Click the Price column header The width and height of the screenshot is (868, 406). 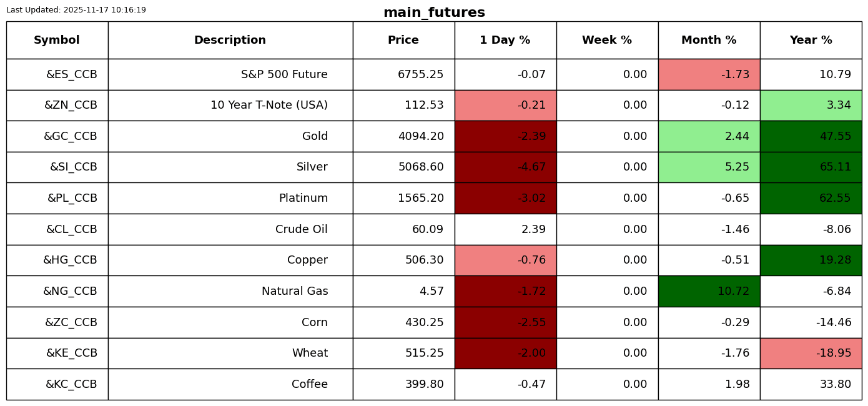click(x=403, y=41)
